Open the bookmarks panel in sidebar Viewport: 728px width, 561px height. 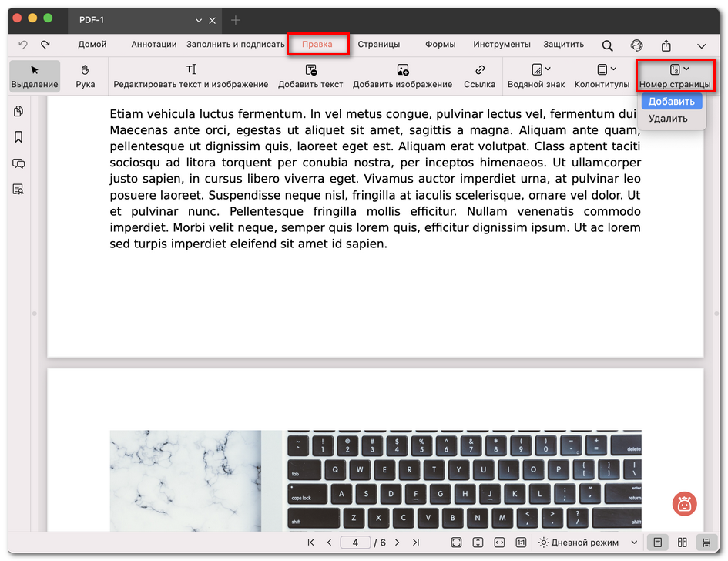pos(18,137)
